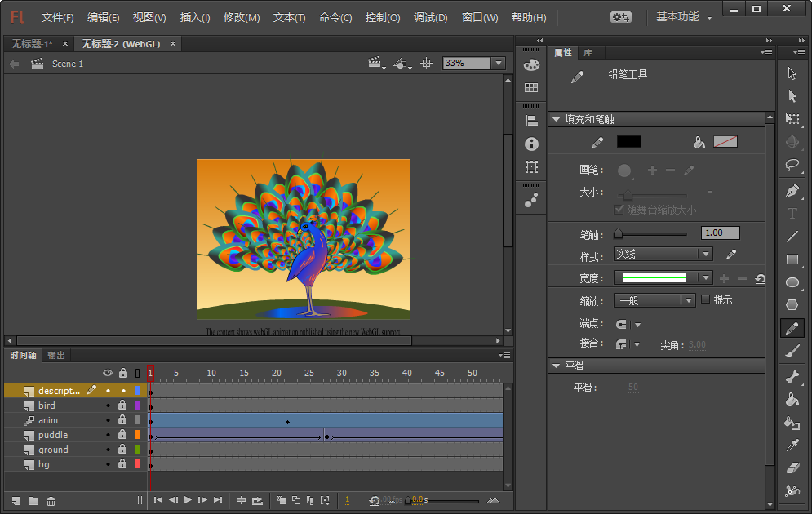Click the fill color none swatch
The image size is (812, 514).
725,141
